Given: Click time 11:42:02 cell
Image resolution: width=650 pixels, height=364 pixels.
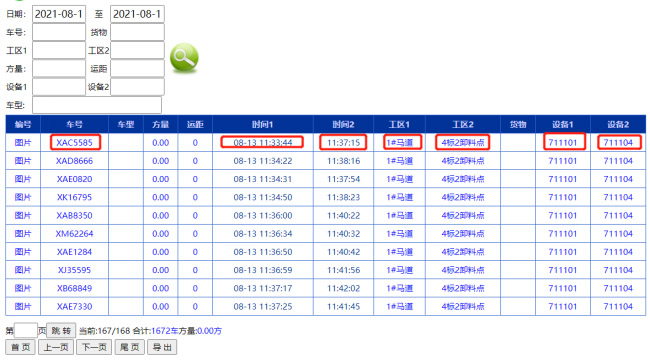Looking at the screenshot, I should [x=343, y=289].
